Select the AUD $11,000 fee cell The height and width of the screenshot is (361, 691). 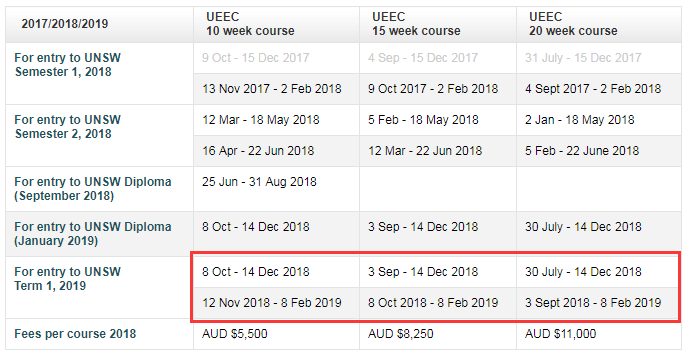tap(560, 334)
